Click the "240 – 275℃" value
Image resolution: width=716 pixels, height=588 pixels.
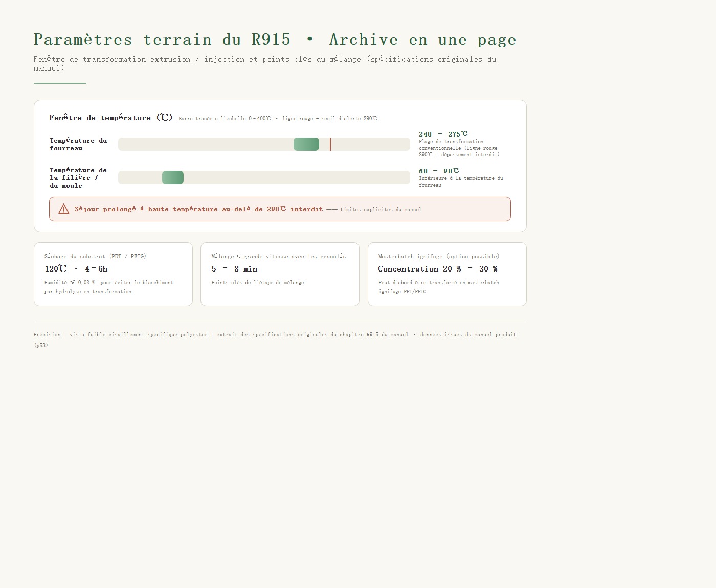pyautogui.click(x=443, y=134)
